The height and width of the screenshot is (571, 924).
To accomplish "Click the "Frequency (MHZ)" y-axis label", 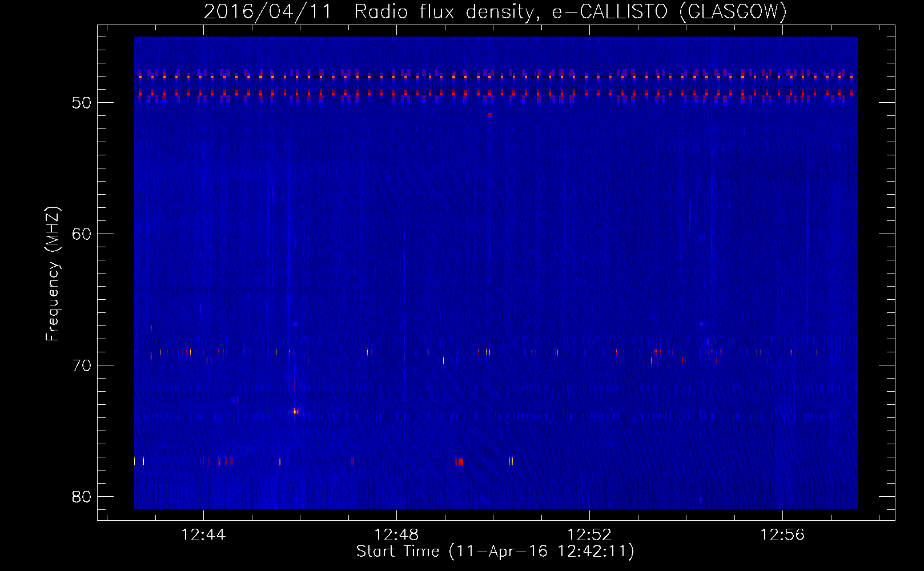I will 52,274.
